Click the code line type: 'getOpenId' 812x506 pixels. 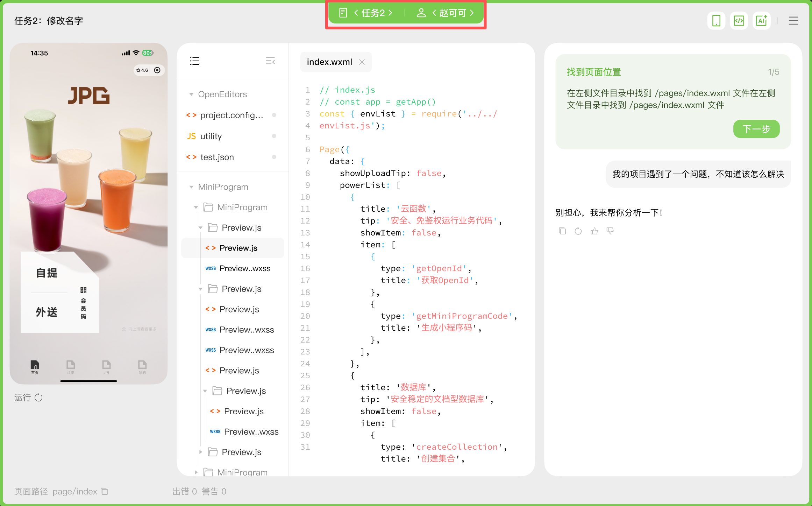coord(426,268)
